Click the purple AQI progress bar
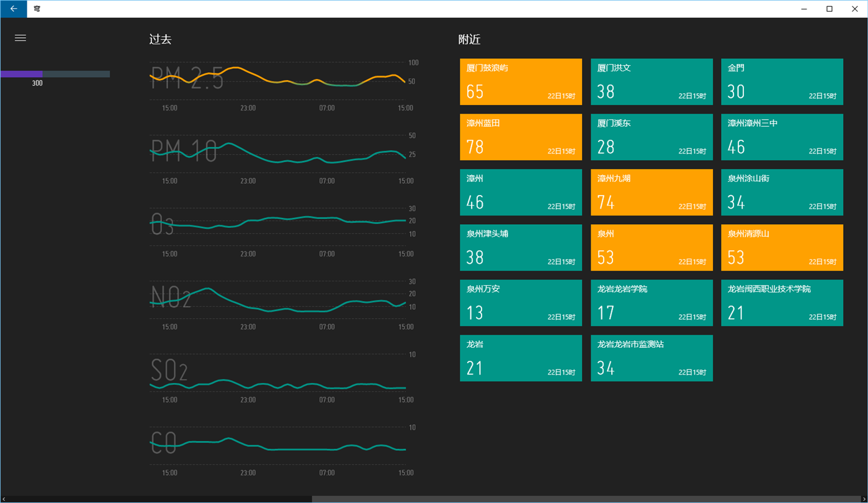 point(55,74)
